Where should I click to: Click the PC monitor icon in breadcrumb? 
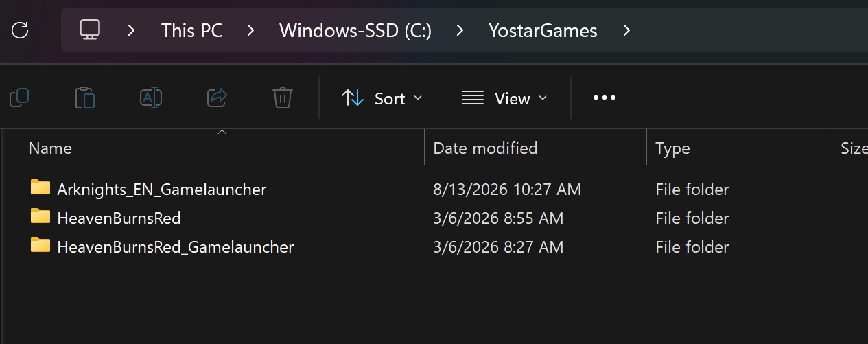(x=90, y=30)
